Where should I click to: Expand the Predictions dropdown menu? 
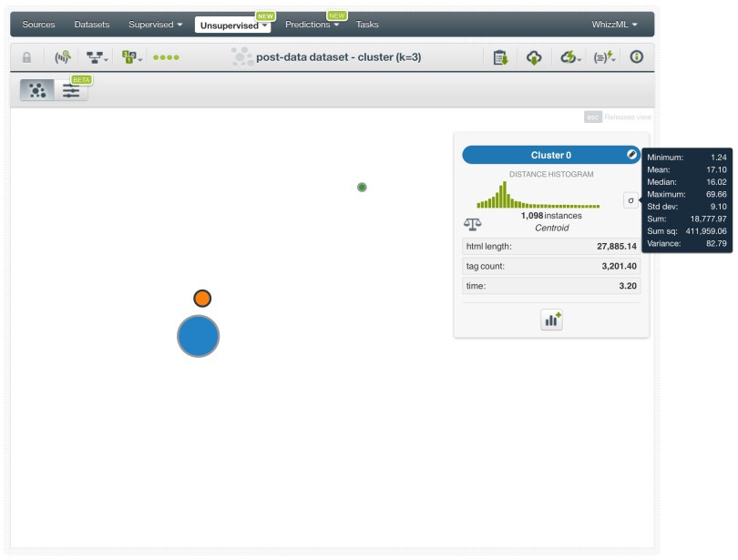tap(312, 25)
